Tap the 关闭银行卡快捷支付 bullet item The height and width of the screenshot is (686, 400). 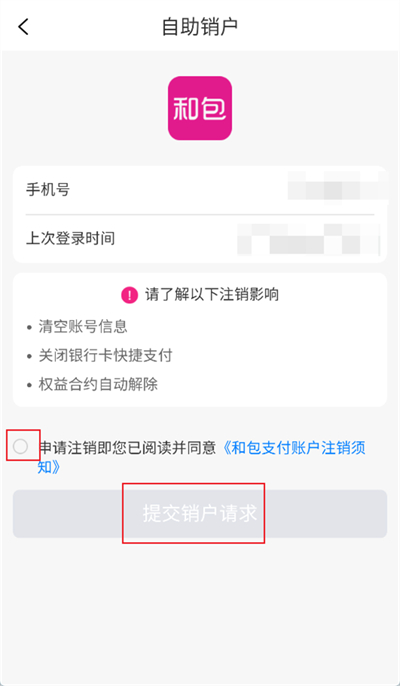(x=105, y=356)
